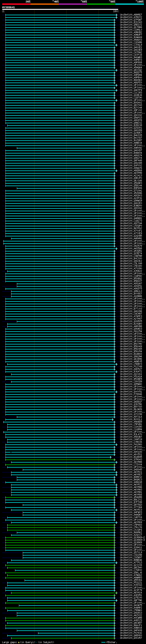Select hit label UniRef100_B3L470
The height and width of the screenshot is (644, 146).
point(131,435)
